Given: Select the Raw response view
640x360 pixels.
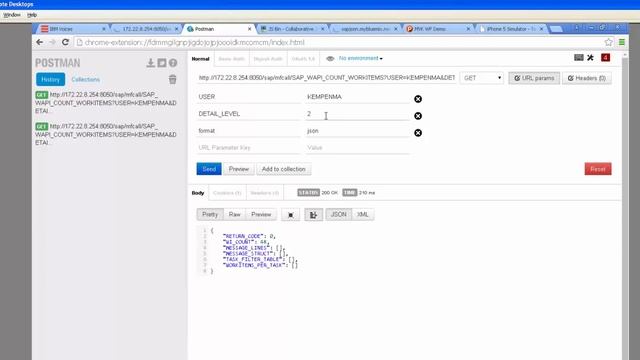Looking at the screenshot, I should point(235,215).
